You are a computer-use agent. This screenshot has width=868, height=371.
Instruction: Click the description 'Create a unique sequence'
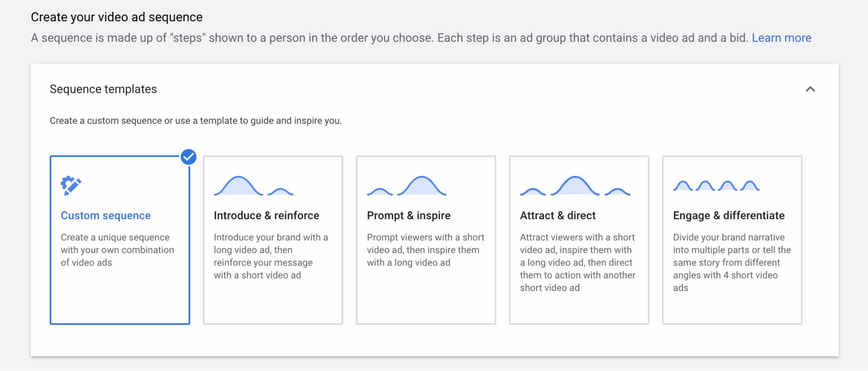coord(117,250)
